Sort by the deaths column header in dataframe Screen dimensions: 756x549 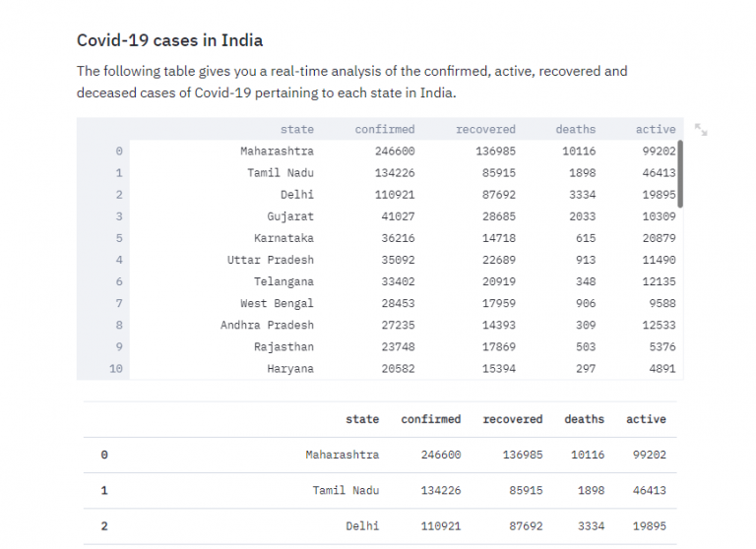[575, 129]
